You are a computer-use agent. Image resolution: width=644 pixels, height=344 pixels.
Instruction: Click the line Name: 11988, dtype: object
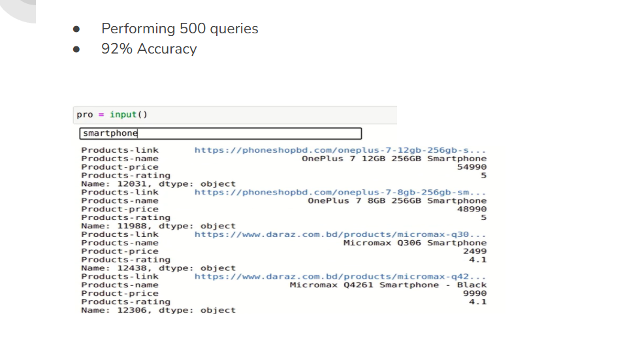tap(159, 227)
